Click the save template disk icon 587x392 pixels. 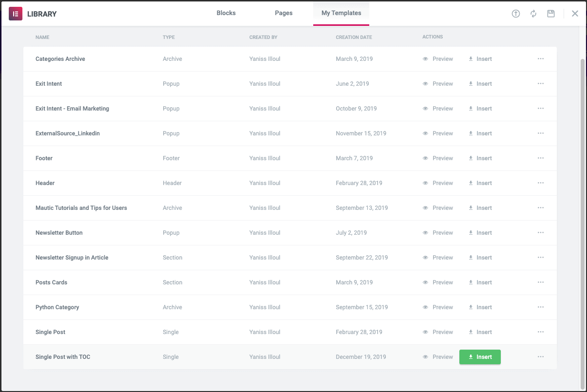551,14
